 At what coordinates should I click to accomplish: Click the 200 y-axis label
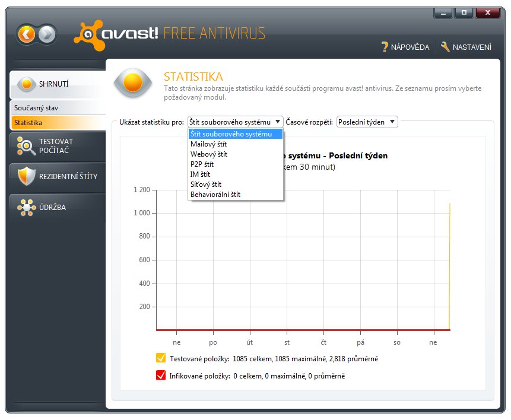[144, 307]
